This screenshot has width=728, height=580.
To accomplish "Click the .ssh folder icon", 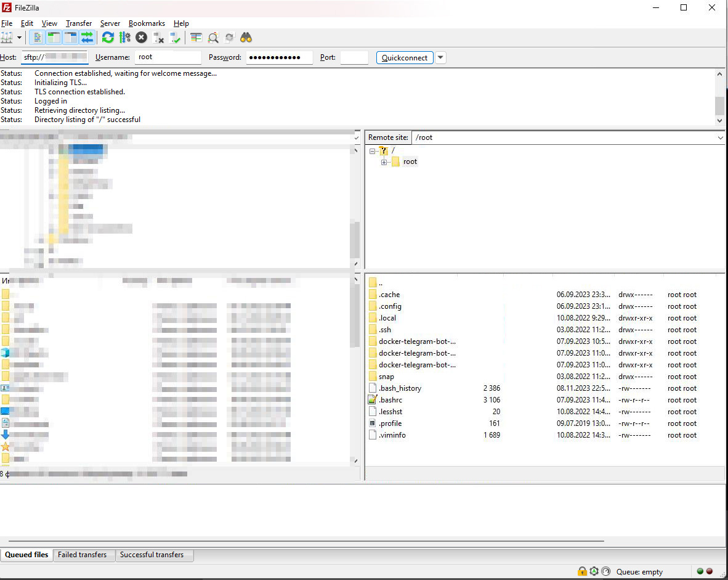I will (x=373, y=330).
